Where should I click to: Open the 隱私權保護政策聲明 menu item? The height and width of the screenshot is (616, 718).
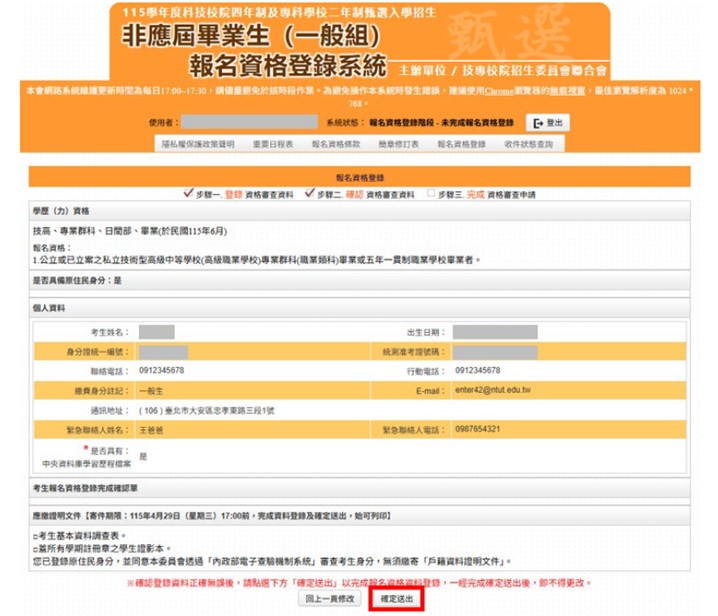pos(199,145)
